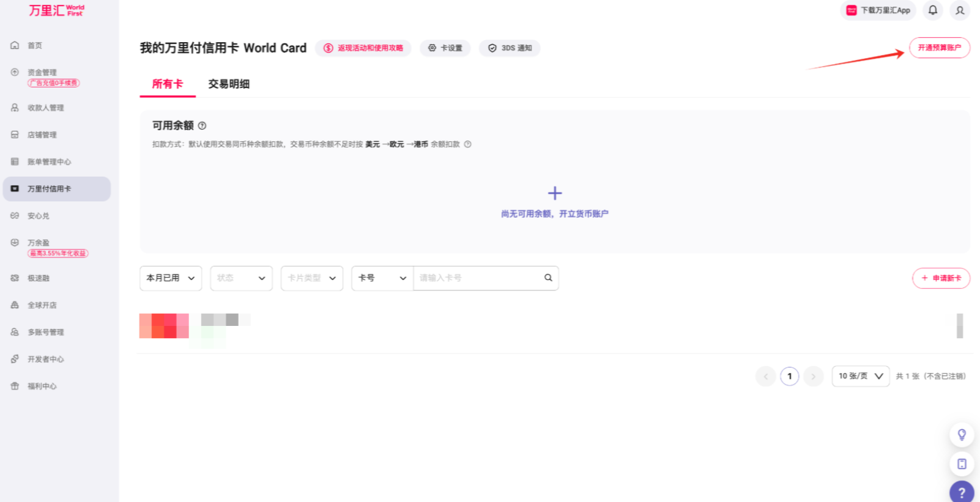Image resolution: width=980 pixels, height=502 pixels.
Task: Click the 开通预算账户 button
Action: coord(939,48)
